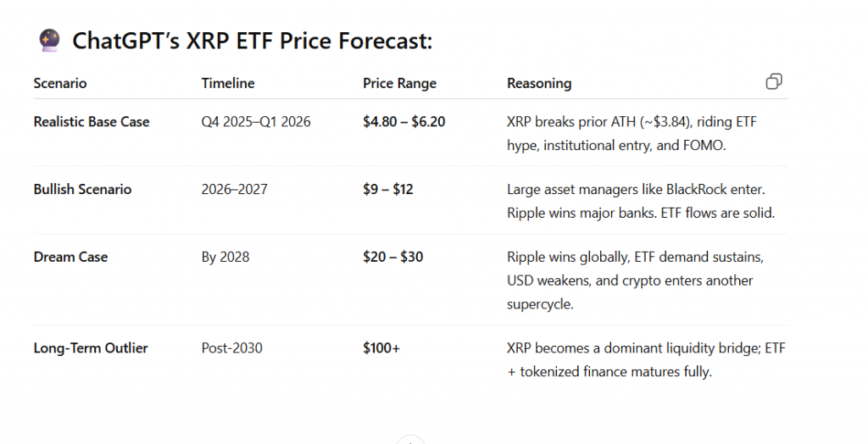Click the 2026–2027 timeline cell

point(235,190)
